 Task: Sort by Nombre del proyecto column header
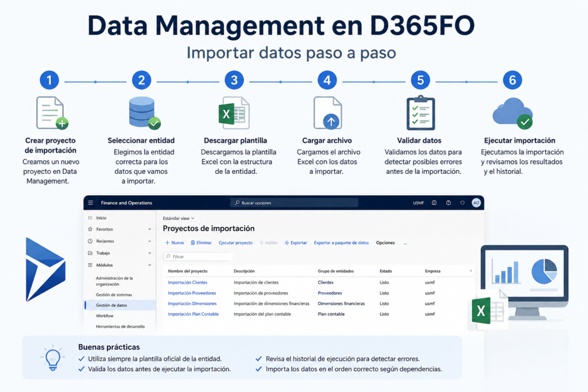tap(188, 271)
